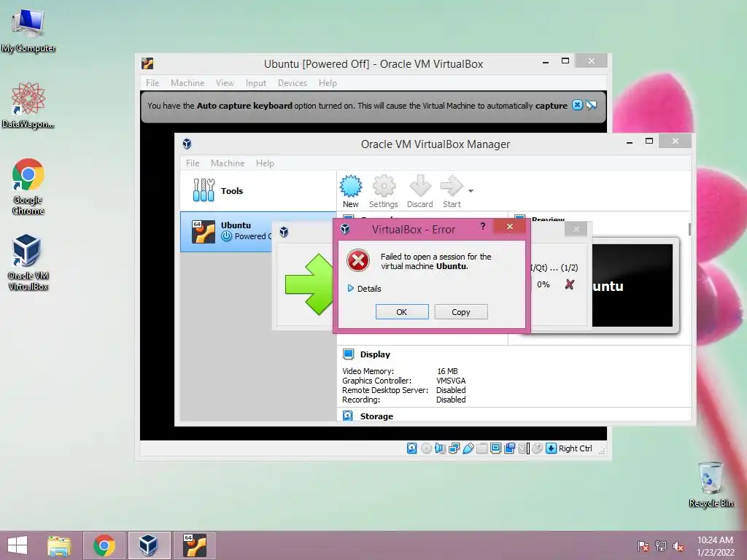Click the optical disk status icon
The width and height of the screenshot is (747, 560).
coord(426,448)
